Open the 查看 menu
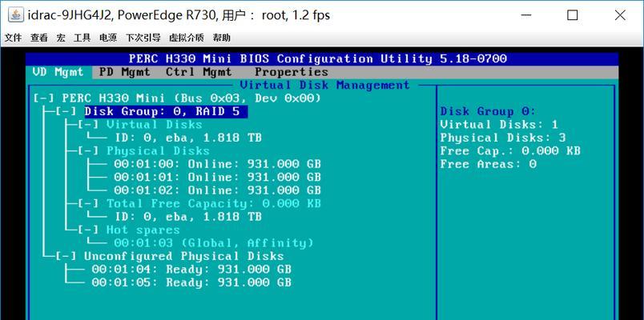This screenshot has width=644, height=320. tap(38, 38)
